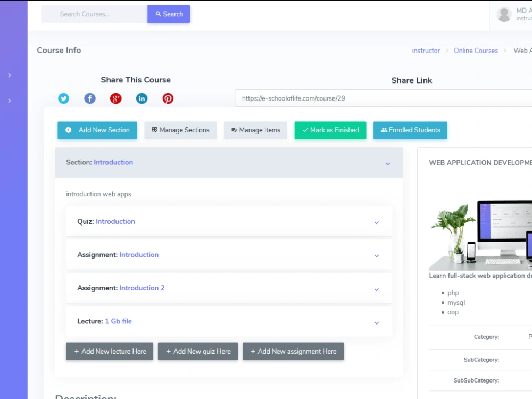Share course on Google Plus icon

115,98
